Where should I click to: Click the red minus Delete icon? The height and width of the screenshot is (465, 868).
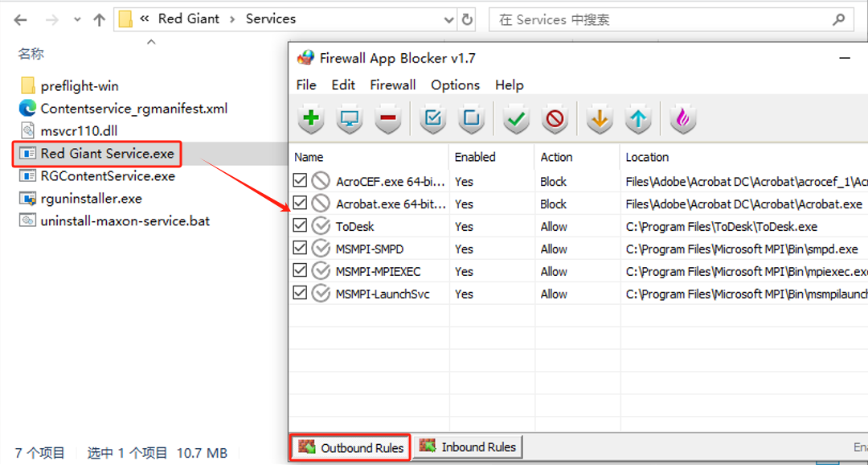[x=387, y=118]
